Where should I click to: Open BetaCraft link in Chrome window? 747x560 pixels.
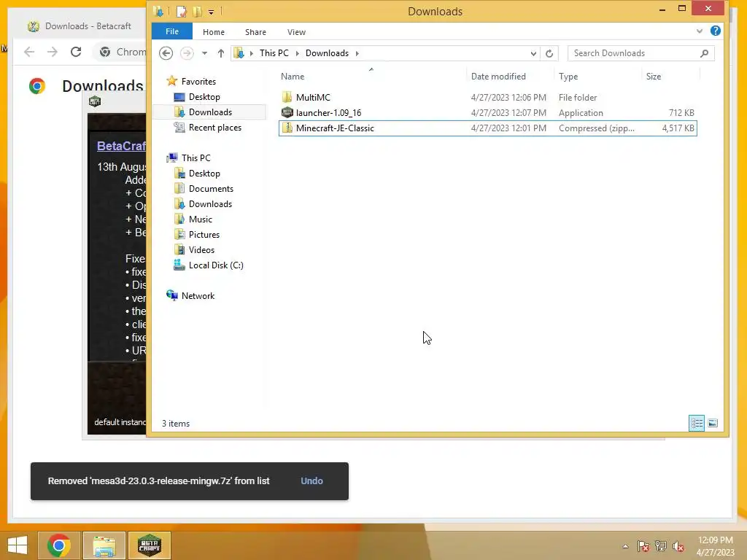(121, 146)
